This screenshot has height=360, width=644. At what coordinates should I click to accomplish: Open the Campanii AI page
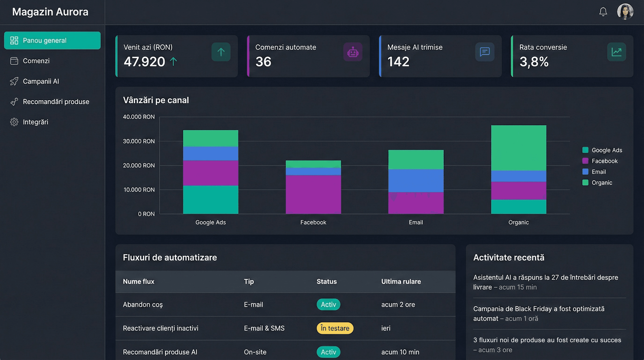[41, 81]
